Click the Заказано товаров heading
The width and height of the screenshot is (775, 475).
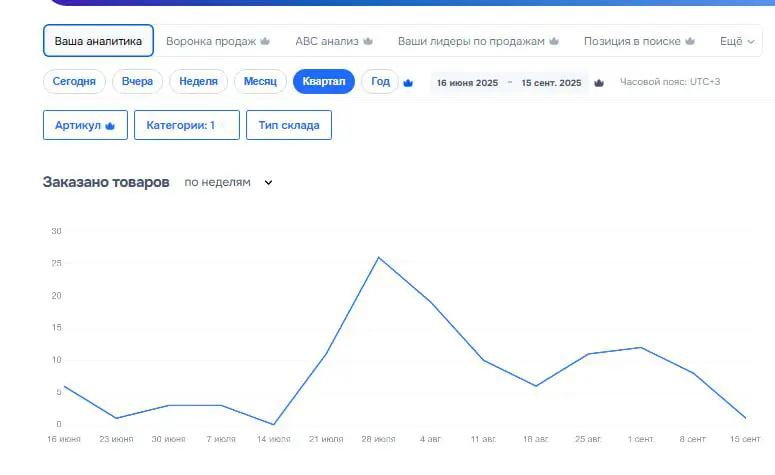(x=106, y=182)
